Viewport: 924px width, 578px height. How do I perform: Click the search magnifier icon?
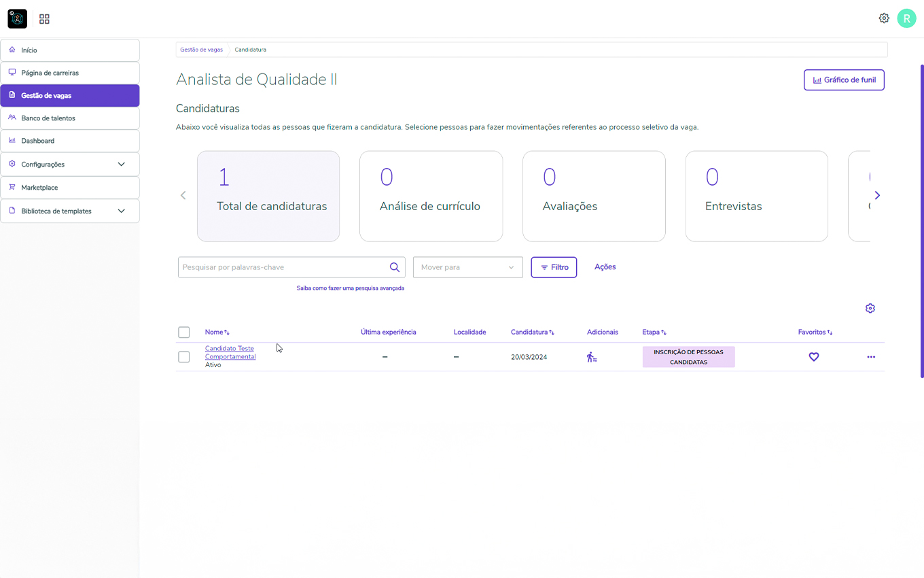[394, 267]
